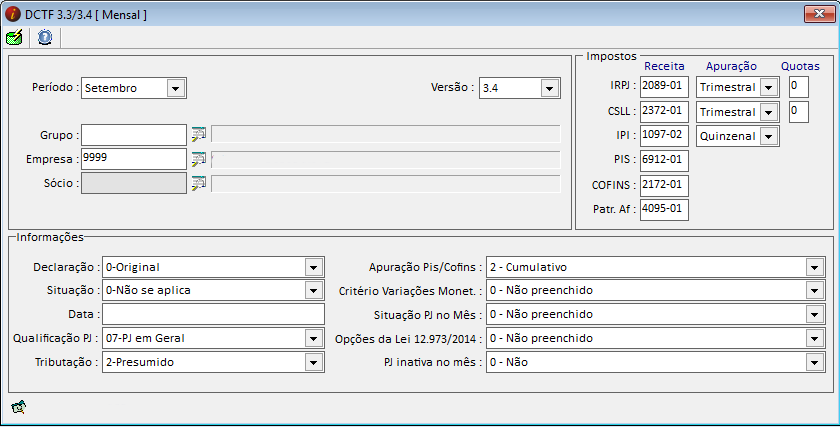
Task: Click the Sócio description field
Action: click(386, 184)
